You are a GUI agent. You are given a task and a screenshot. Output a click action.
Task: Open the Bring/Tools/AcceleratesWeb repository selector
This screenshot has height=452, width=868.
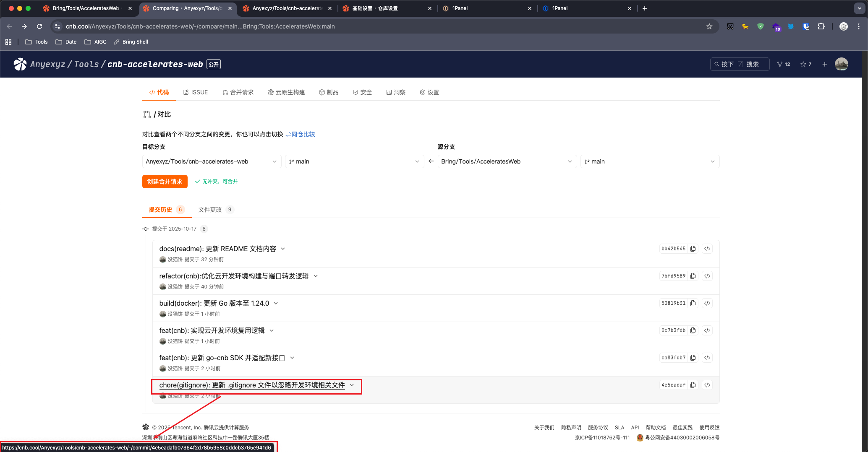[x=507, y=161]
